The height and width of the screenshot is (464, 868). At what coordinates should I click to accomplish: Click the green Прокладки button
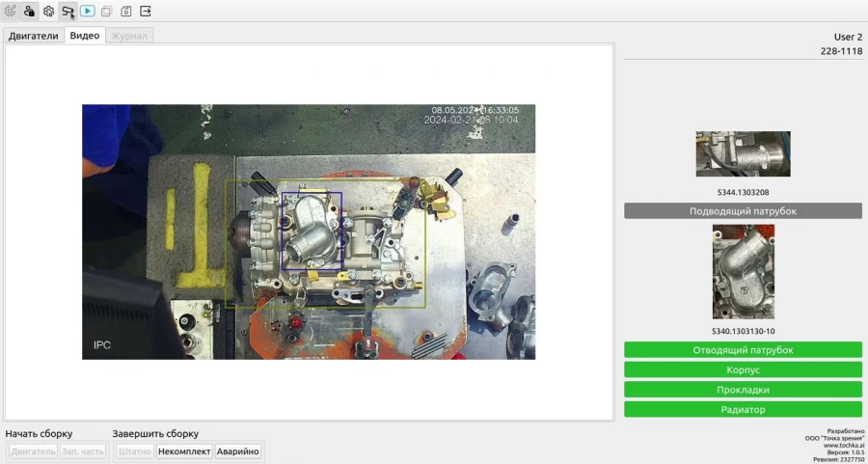point(743,390)
